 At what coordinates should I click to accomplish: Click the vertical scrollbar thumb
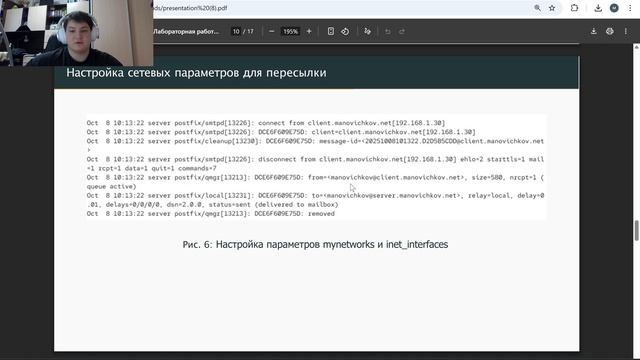(636, 231)
